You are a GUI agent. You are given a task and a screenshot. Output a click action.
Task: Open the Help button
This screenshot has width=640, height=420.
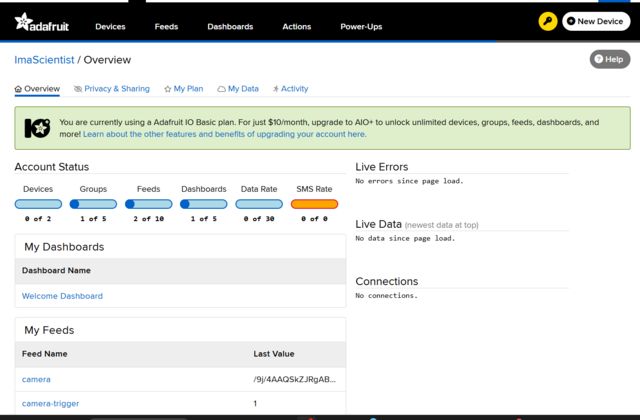click(610, 59)
